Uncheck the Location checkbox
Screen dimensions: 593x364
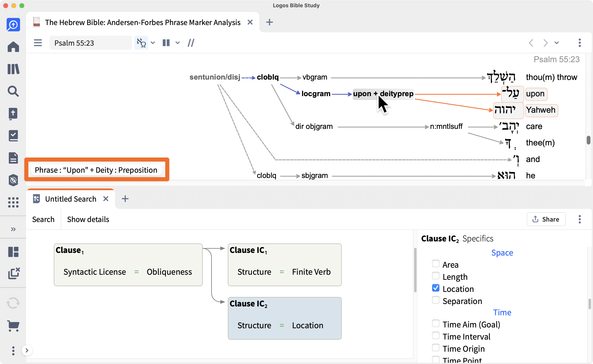436,288
